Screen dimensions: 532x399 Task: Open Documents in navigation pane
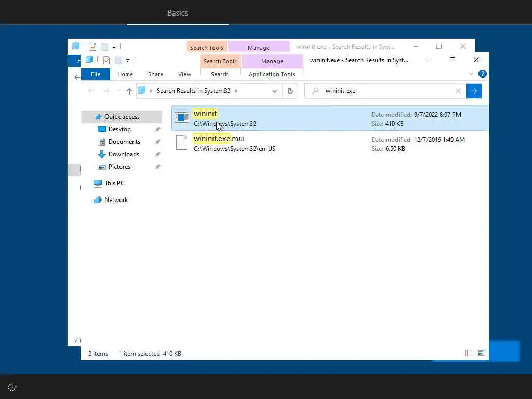coord(124,142)
